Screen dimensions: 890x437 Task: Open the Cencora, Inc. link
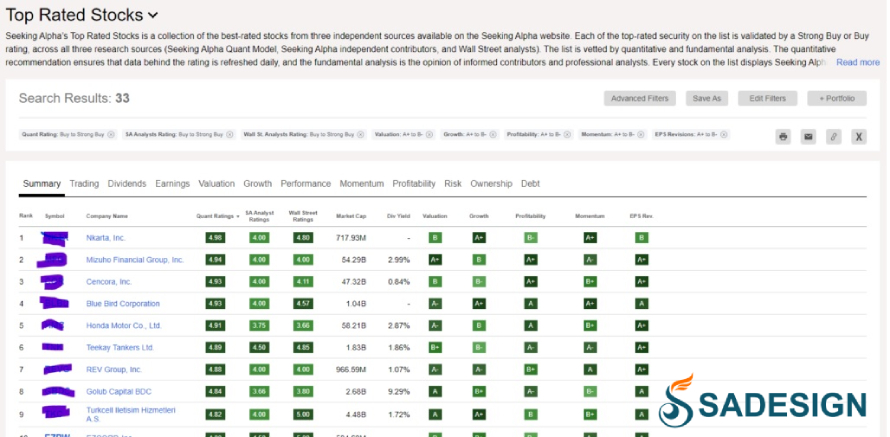click(108, 281)
